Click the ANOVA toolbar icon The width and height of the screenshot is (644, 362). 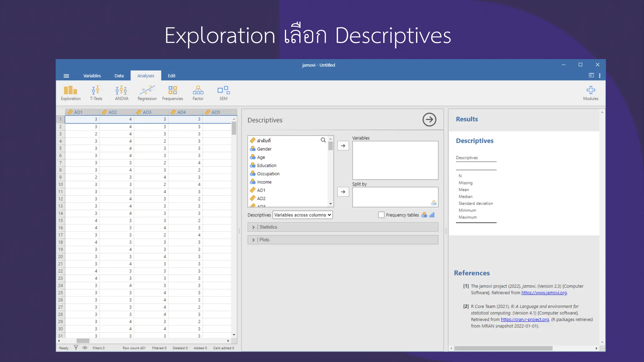click(x=121, y=93)
